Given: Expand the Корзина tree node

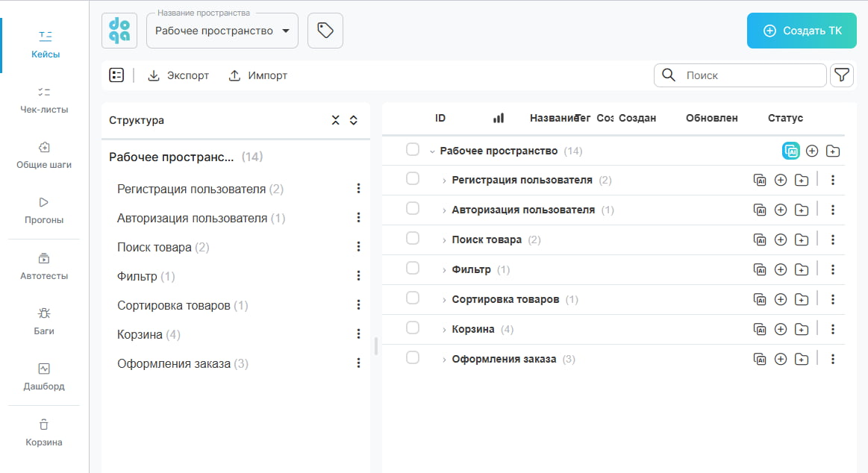Looking at the screenshot, I should [445, 329].
